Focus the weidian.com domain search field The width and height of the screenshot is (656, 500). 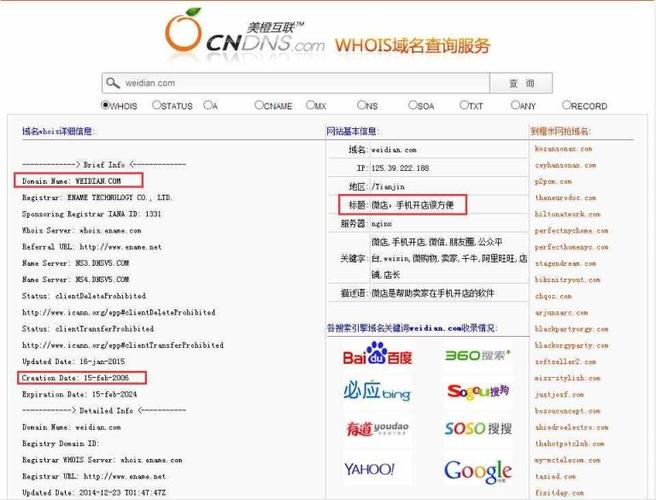(x=296, y=83)
